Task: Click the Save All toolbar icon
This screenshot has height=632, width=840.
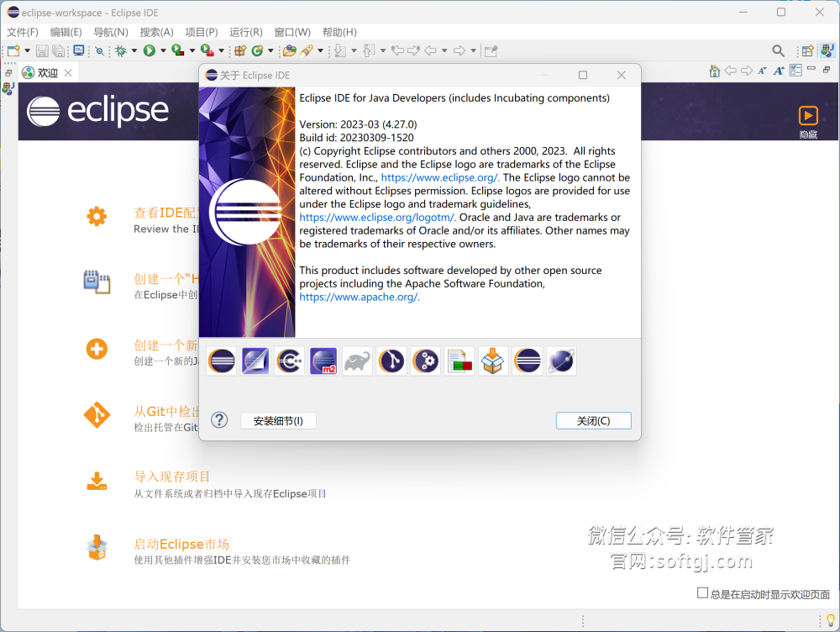Action: pyautogui.click(x=59, y=51)
